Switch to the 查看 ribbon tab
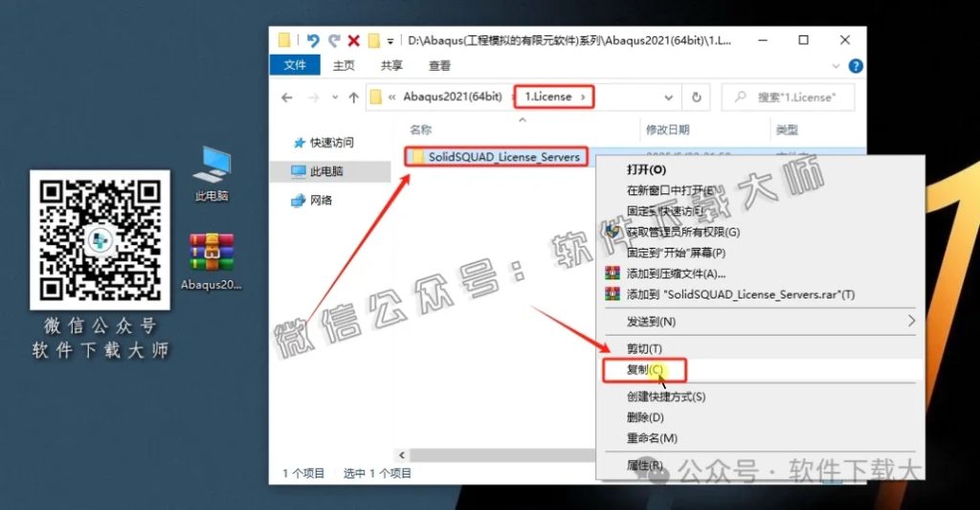Screen dimensions: 980x510 point(439,65)
